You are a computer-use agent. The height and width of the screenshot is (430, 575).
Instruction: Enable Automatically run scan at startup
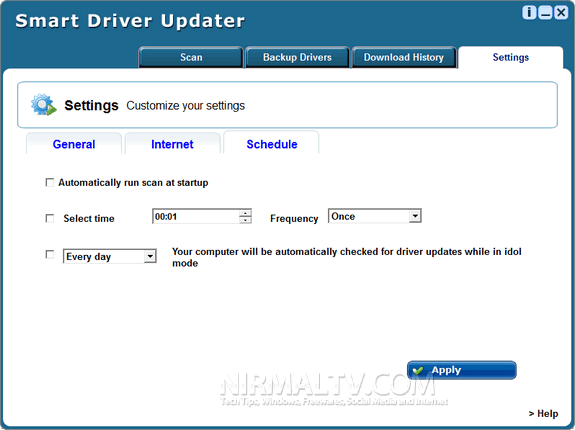click(x=50, y=182)
